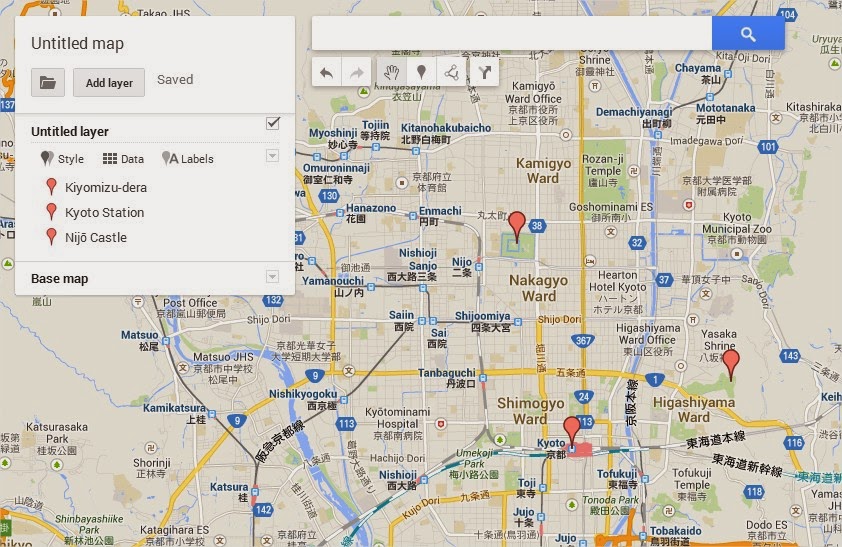Viewport: 842px width, 547px height.
Task: Select Kyoto Station in the layer list
Action: (x=105, y=213)
